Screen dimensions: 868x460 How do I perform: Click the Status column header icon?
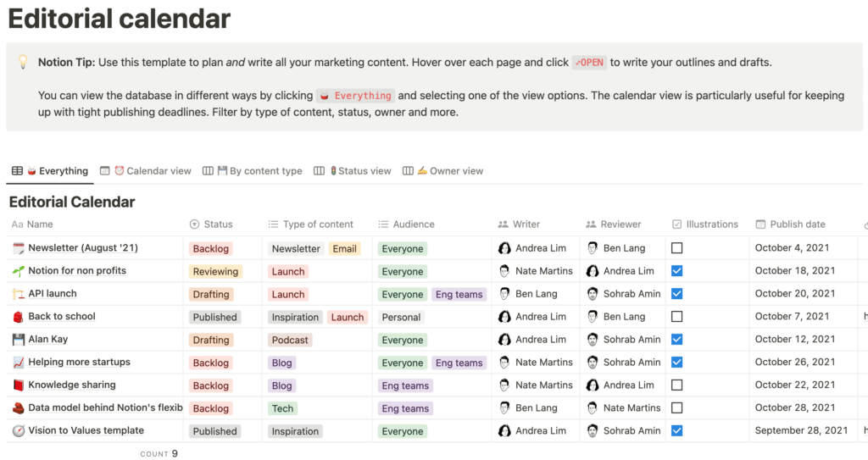[x=194, y=224]
